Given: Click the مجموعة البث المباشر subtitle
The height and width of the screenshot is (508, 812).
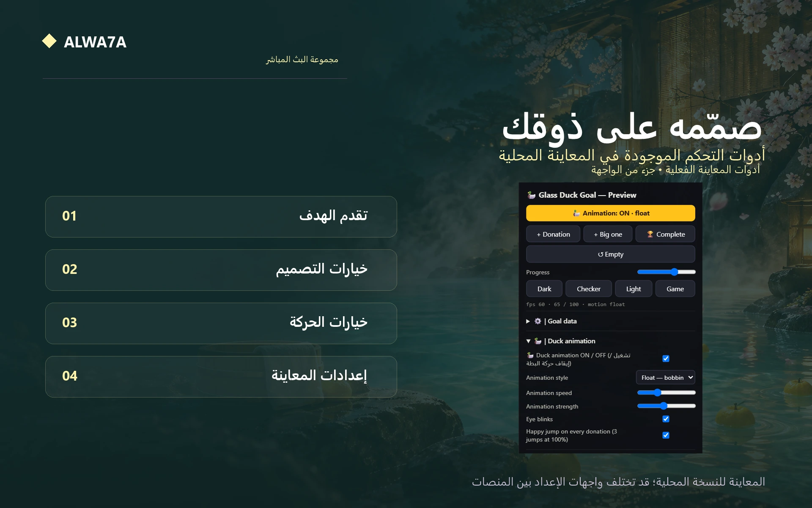Looking at the screenshot, I should pyautogui.click(x=302, y=60).
